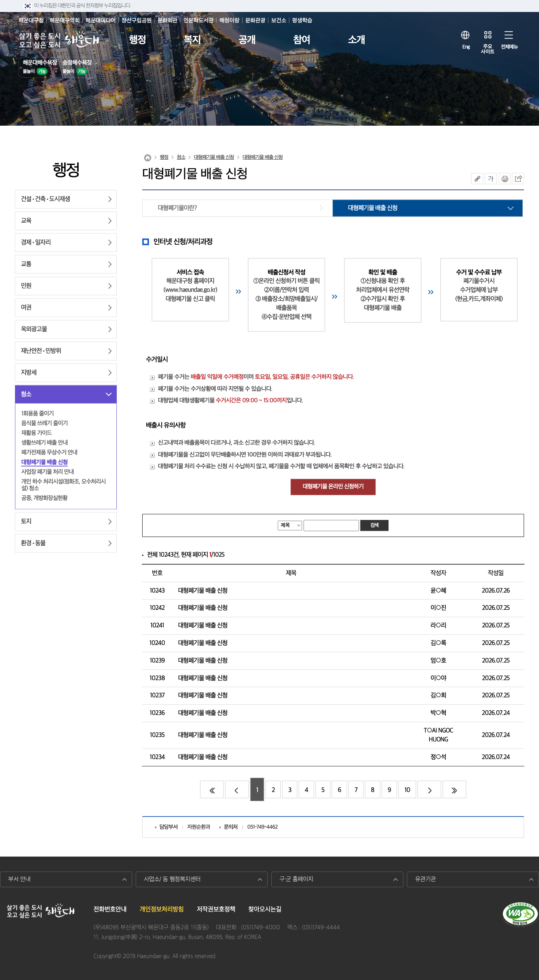The image size is (539, 980).
Task: Go to next page arrow
Action: pos(429,790)
